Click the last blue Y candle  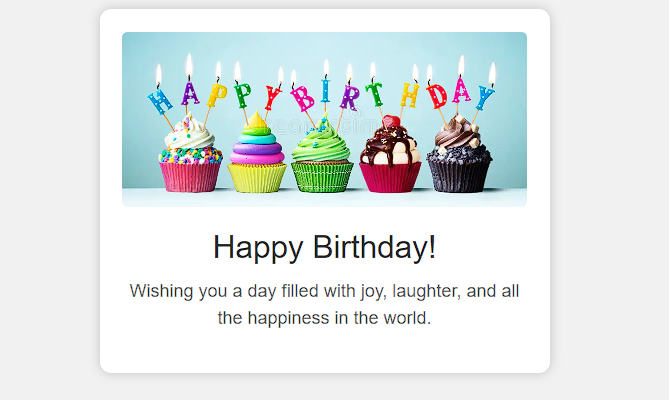pos(485,97)
